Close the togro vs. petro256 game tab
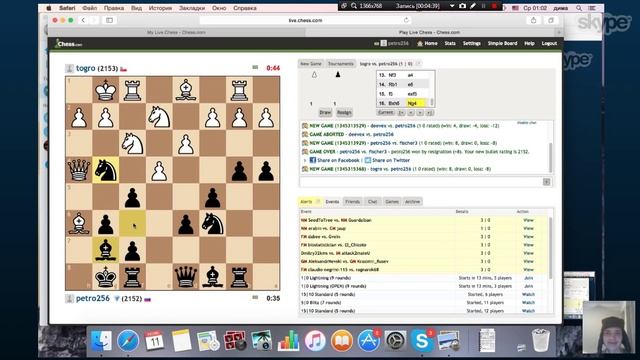Image resolution: width=640 pixels, height=360 pixels. click(x=418, y=64)
